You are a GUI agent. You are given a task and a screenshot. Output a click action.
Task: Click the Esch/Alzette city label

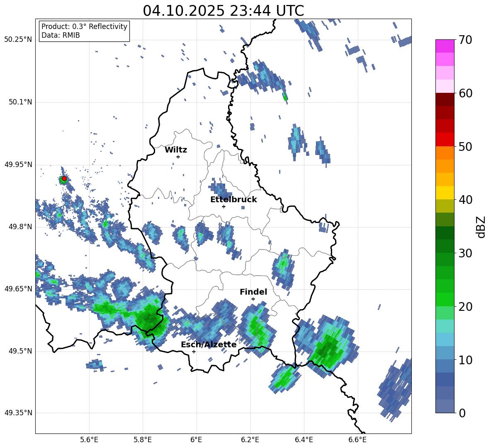point(209,345)
